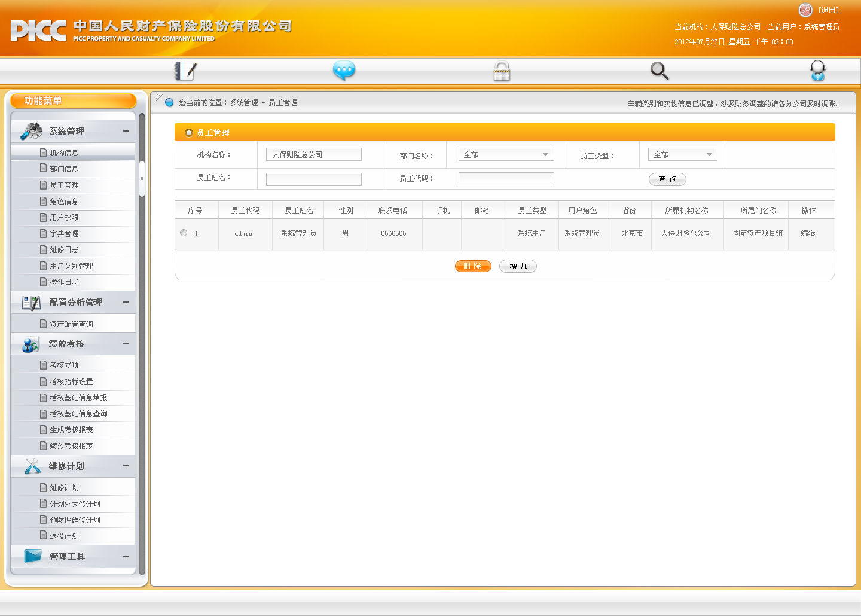
Task: Click the 北京市 province cell
Action: click(632, 233)
